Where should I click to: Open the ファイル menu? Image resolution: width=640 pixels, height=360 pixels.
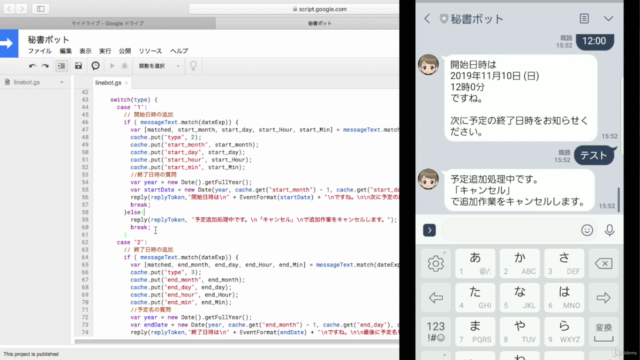pos(40,51)
